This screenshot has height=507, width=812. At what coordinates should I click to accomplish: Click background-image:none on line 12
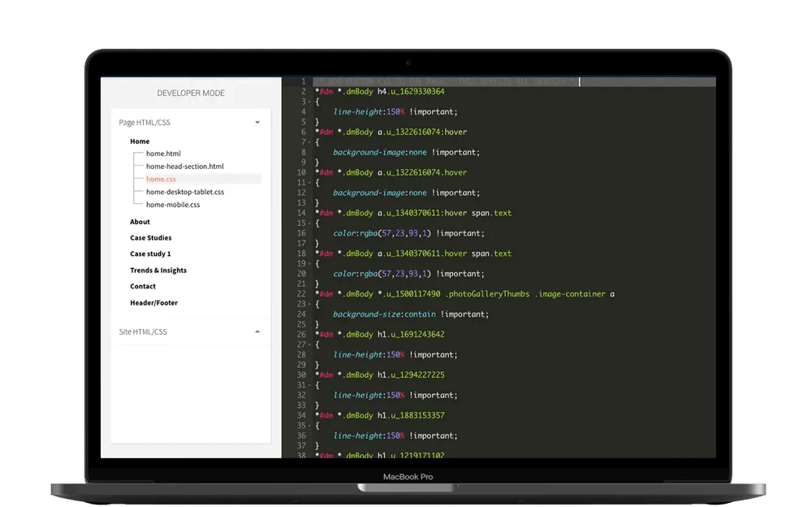click(x=379, y=193)
